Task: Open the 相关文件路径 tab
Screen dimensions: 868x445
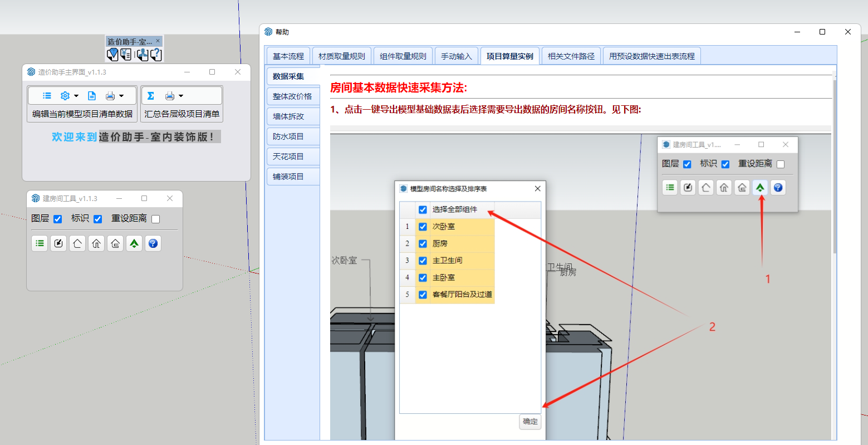Action: coord(571,56)
